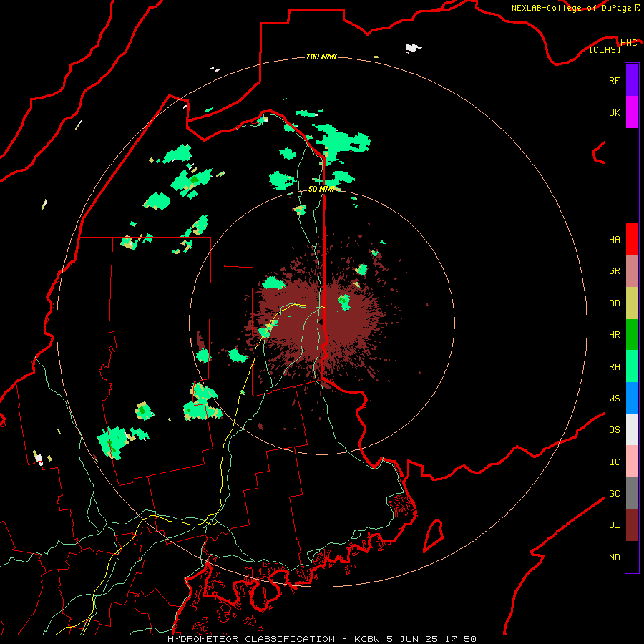Click the HR legend label
Screen dimensions: 644x644
pyautogui.click(x=614, y=335)
